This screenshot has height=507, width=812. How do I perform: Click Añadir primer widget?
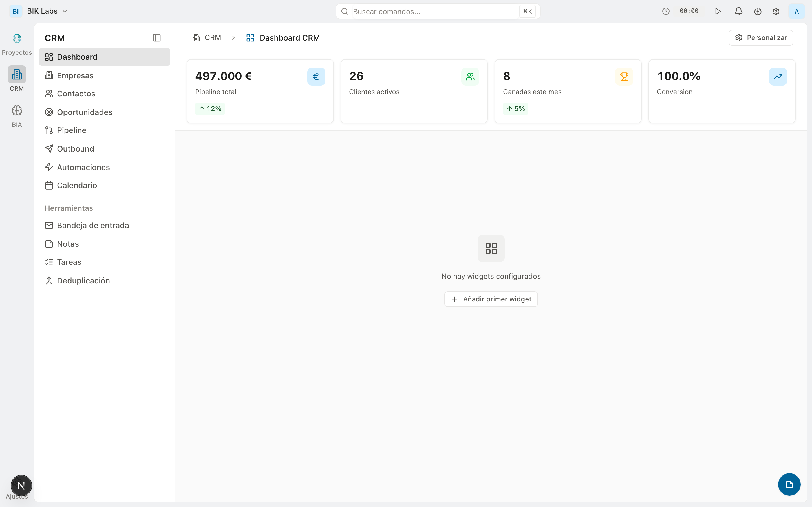pos(491,299)
